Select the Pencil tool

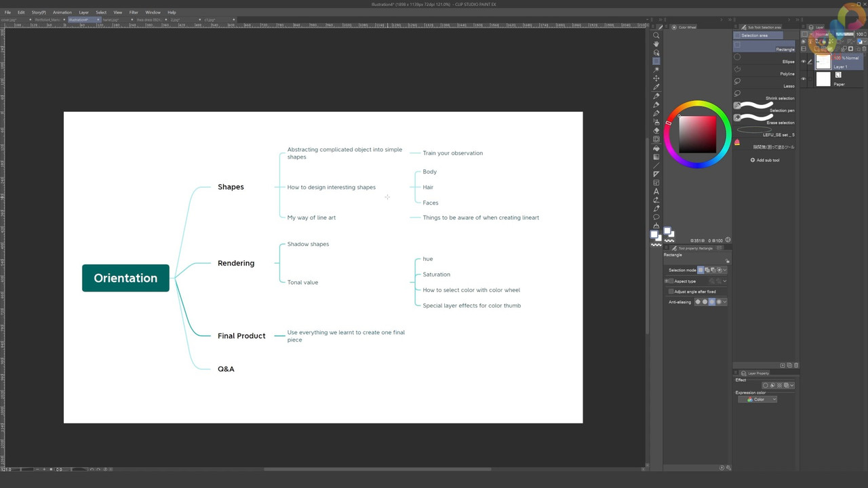point(656,105)
